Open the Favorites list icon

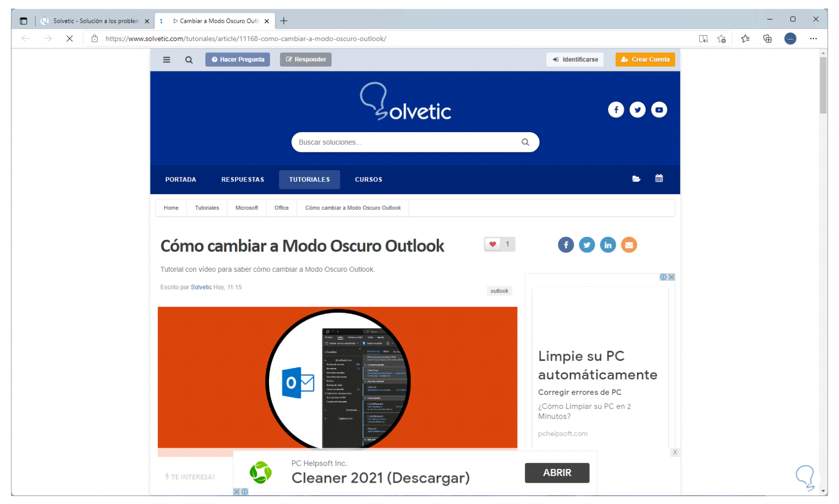(x=745, y=39)
